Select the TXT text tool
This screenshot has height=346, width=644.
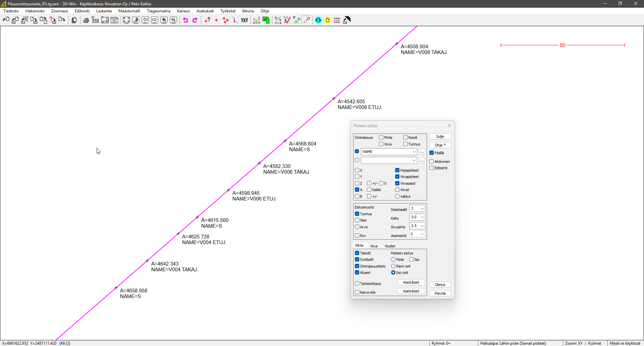pos(245,20)
